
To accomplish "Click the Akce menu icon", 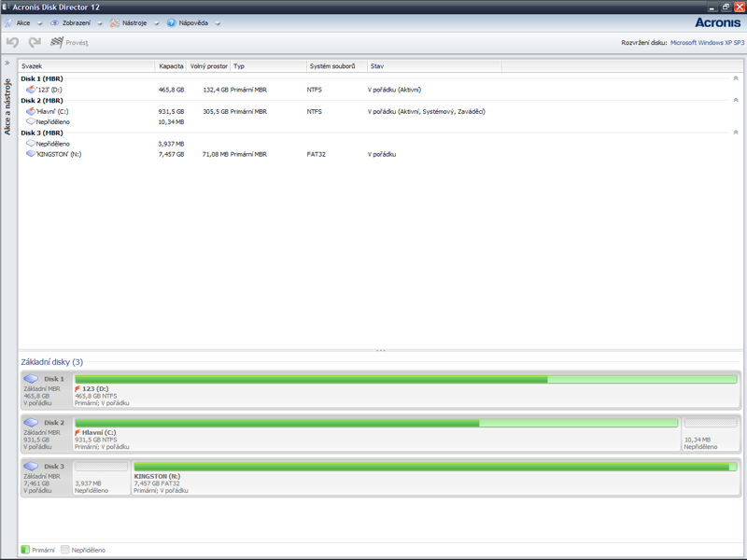I will tap(9, 22).
